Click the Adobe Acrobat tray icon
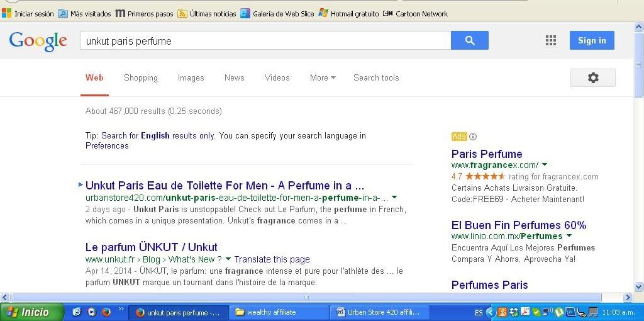The width and height of the screenshot is (644, 321). (x=525, y=311)
